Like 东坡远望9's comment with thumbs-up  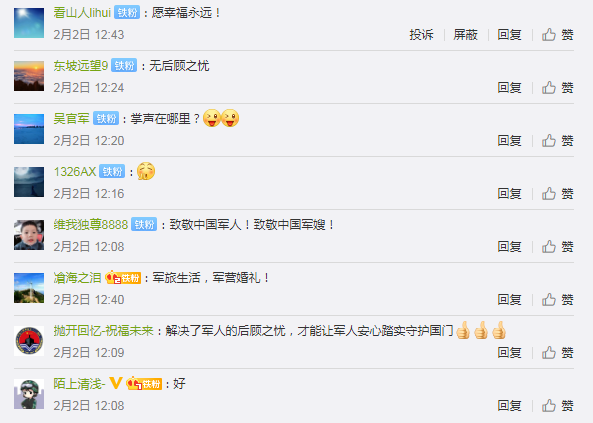[557, 88]
